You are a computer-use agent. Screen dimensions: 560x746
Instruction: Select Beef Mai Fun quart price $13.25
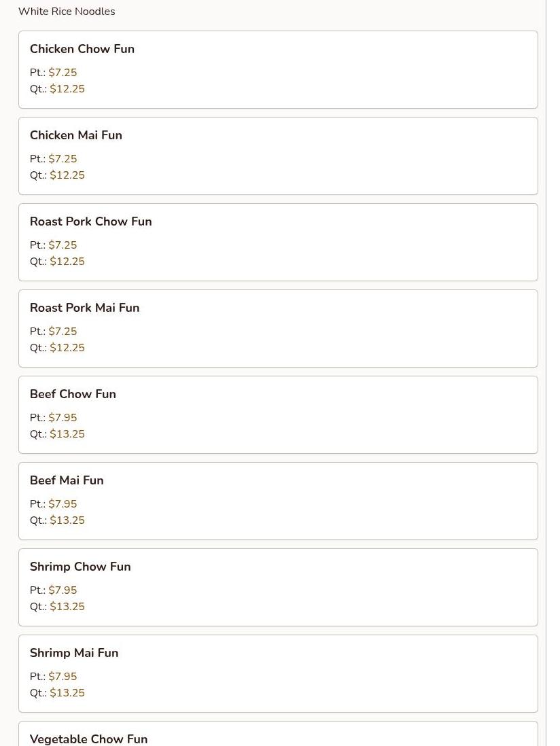(x=67, y=520)
